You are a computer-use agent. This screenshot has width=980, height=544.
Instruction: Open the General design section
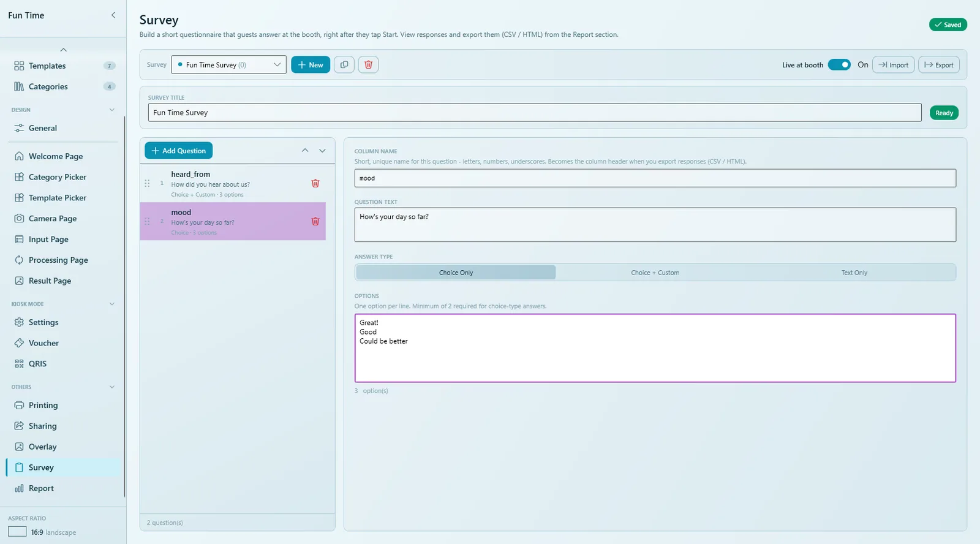click(64, 128)
